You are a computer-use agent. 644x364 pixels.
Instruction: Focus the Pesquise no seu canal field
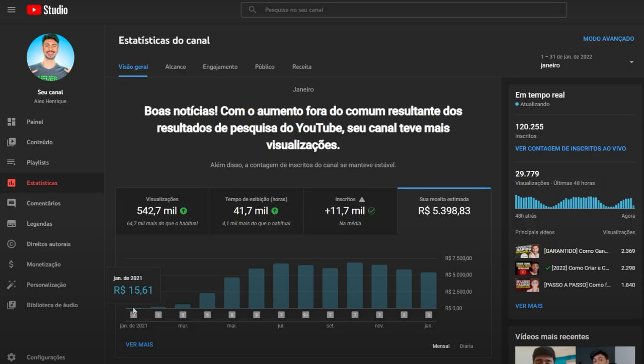coord(404,10)
